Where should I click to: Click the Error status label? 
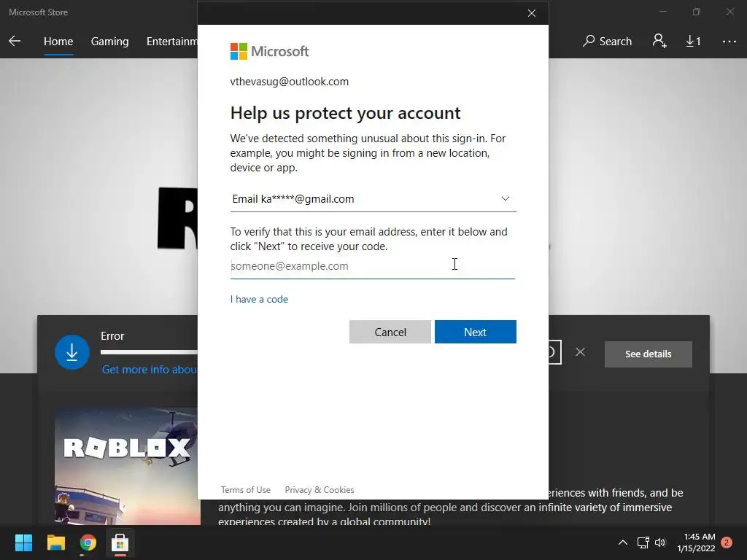(112, 335)
